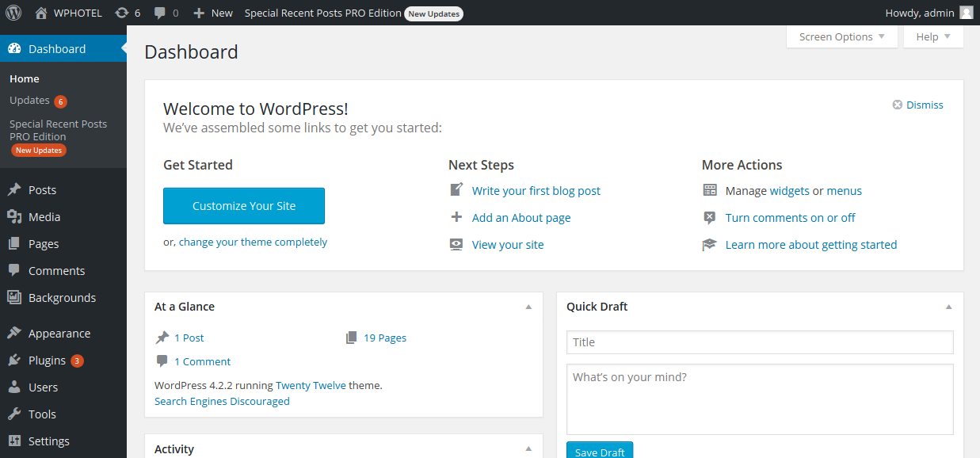The height and width of the screenshot is (458, 980).
Task: Open the Media menu
Action: click(63, 217)
